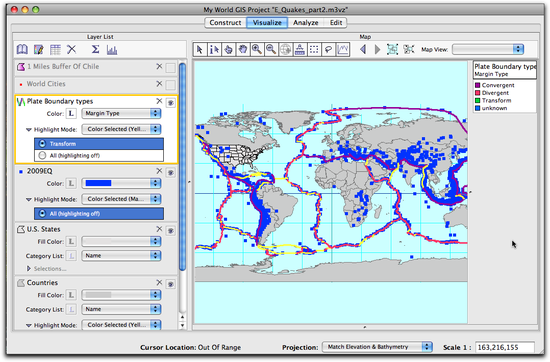Go to next map view arrow

tap(377, 49)
